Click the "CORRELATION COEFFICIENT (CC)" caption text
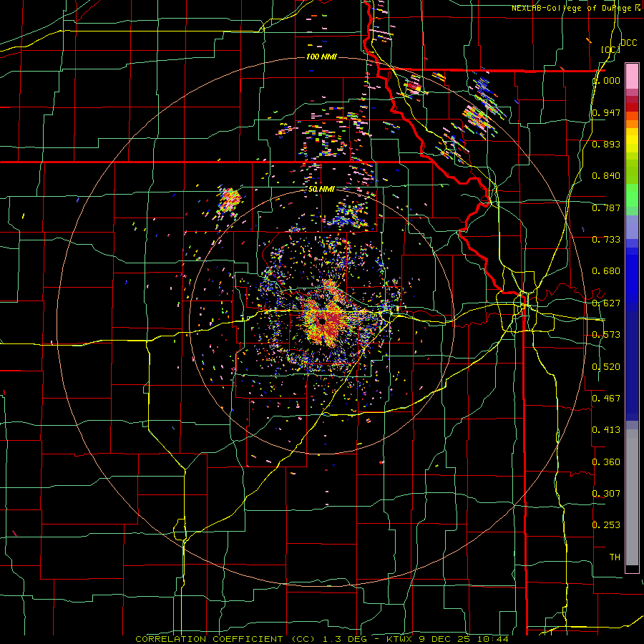Viewport: 644px width, 644px height. 225,639
